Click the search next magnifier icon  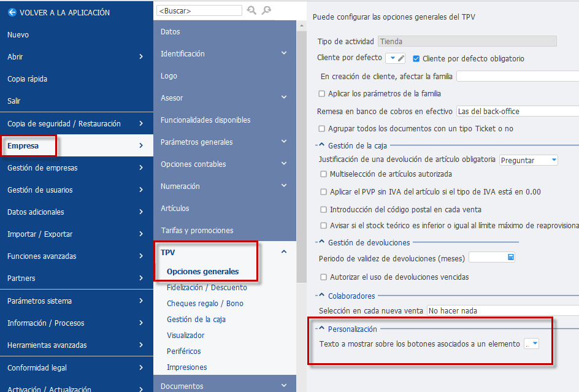[266, 10]
